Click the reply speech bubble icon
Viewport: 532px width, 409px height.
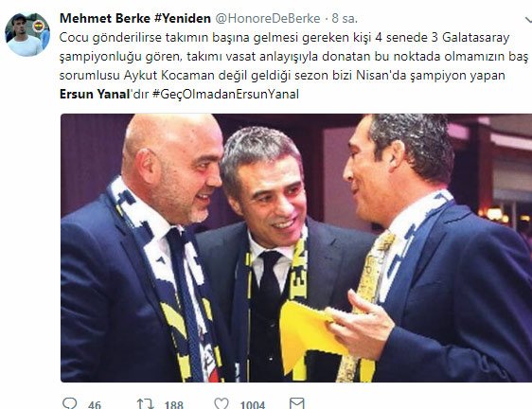[x=70, y=403]
